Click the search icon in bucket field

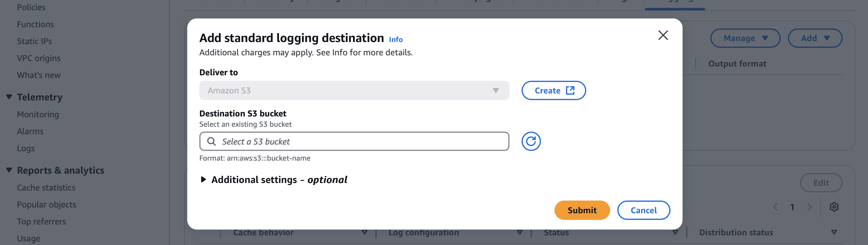(211, 141)
